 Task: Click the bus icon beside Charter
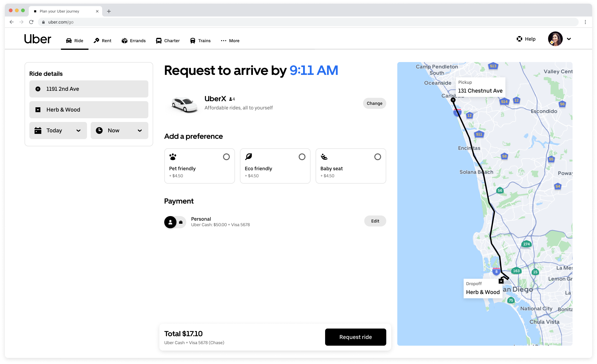click(x=159, y=41)
